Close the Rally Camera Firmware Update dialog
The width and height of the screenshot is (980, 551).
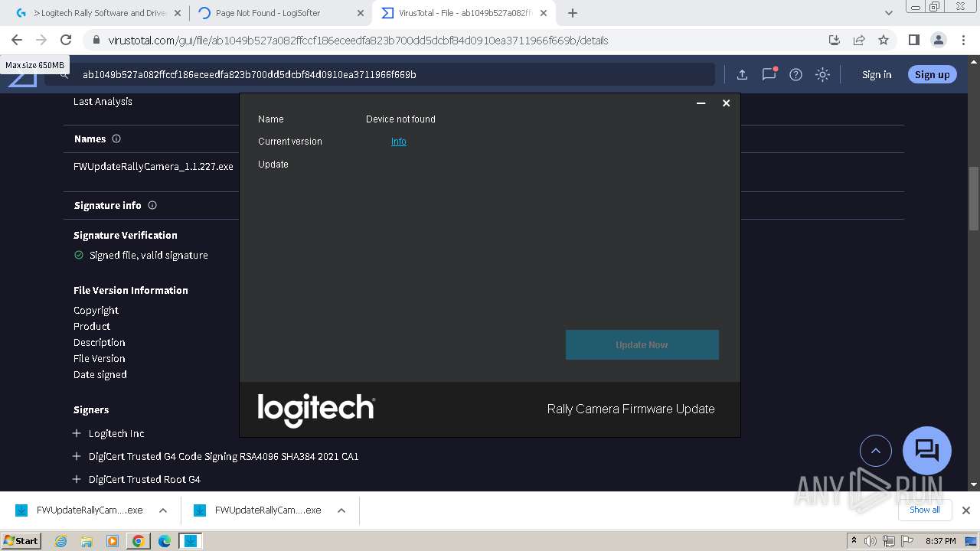pyautogui.click(x=726, y=103)
